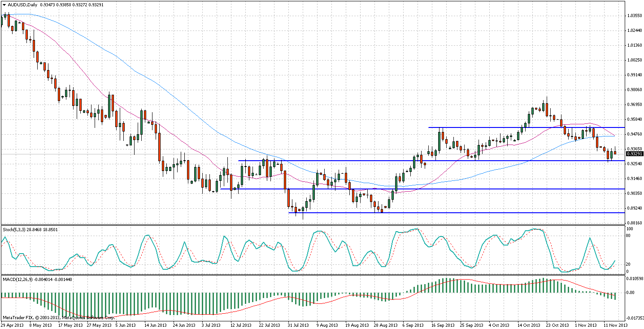The height and width of the screenshot is (329, 644).
Task: Click the triangle arrow beside AUDUSD,Daily
Action: pos(4,4)
